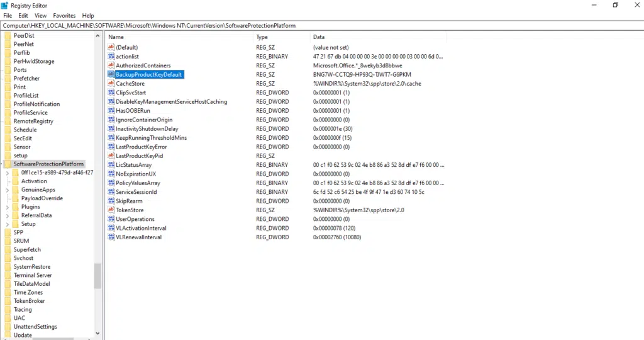Viewport: 644px width, 340px height.
Task: Click the GenuineApps folder icon
Action: click(x=16, y=190)
